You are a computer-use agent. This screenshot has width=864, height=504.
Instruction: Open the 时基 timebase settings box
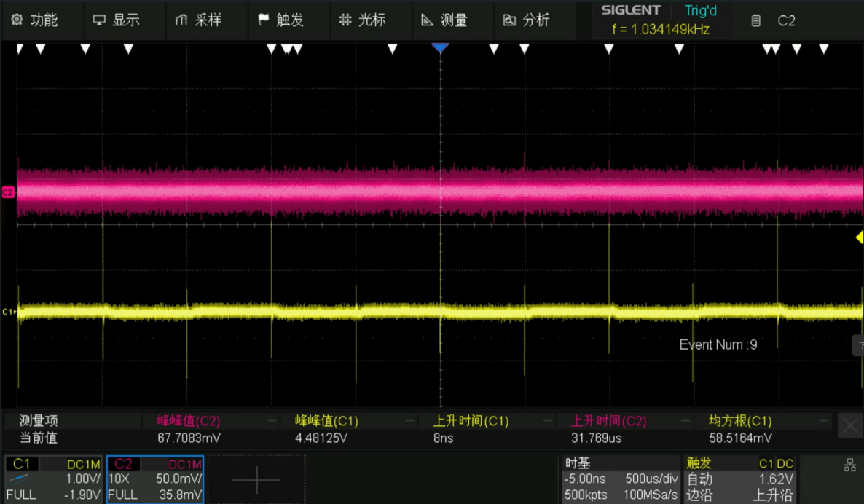click(x=620, y=479)
